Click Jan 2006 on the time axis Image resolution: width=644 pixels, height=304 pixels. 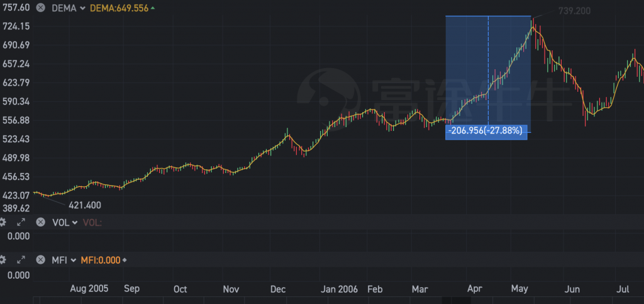(339, 289)
